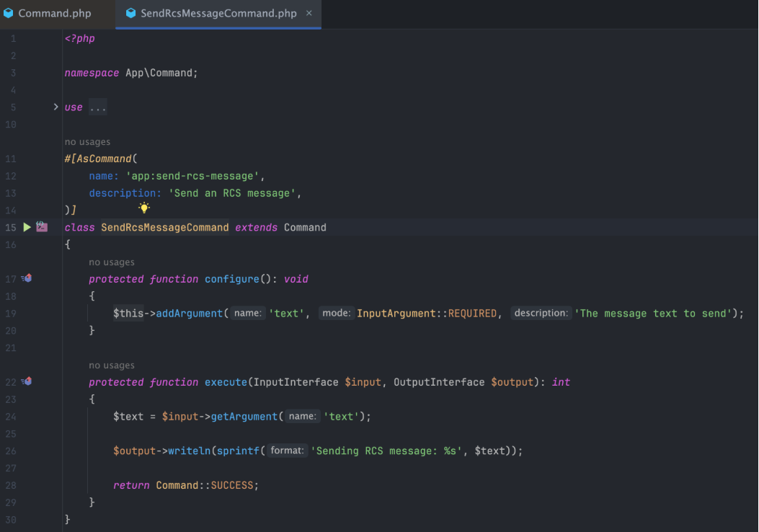
Task: Click the 'format:' inlay hint in sprintf
Action: click(x=287, y=451)
